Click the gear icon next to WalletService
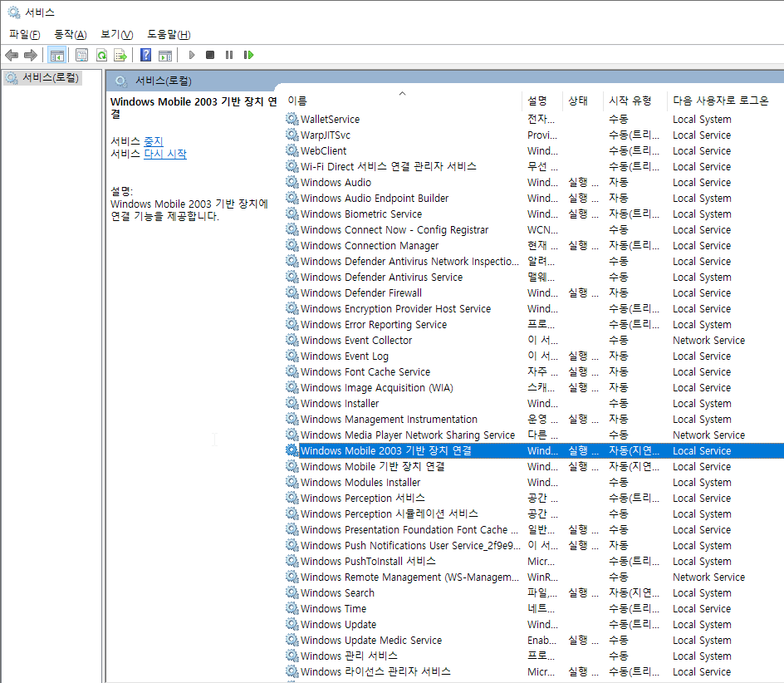Image resolution: width=784 pixels, height=683 pixels. (292, 119)
